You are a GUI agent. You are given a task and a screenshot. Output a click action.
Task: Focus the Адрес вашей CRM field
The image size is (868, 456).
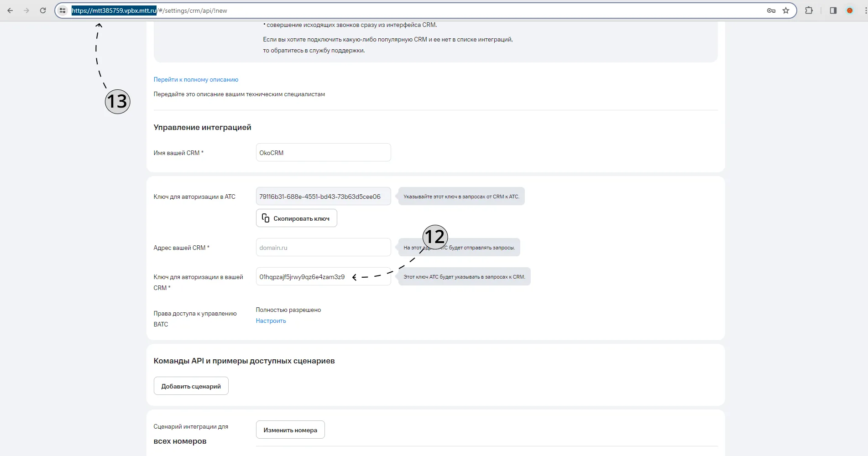point(323,247)
